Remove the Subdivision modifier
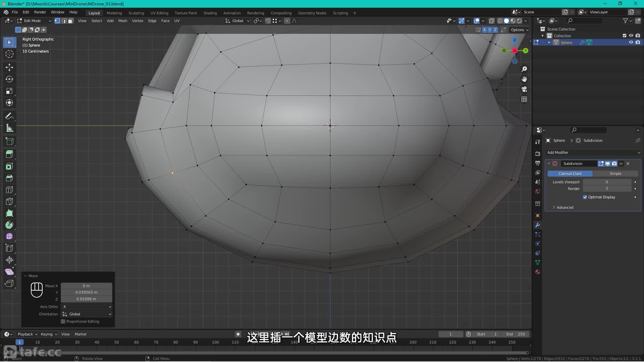The width and height of the screenshot is (644, 362). [628, 164]
